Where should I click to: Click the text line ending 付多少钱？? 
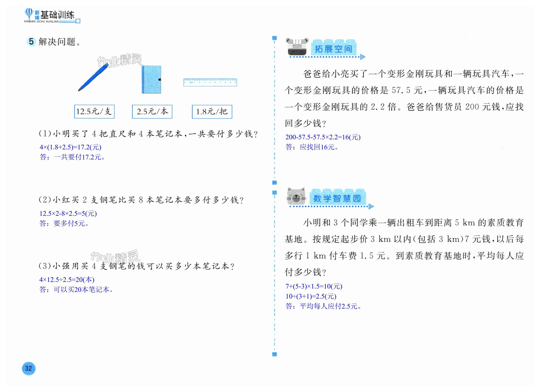coord(306,272)
